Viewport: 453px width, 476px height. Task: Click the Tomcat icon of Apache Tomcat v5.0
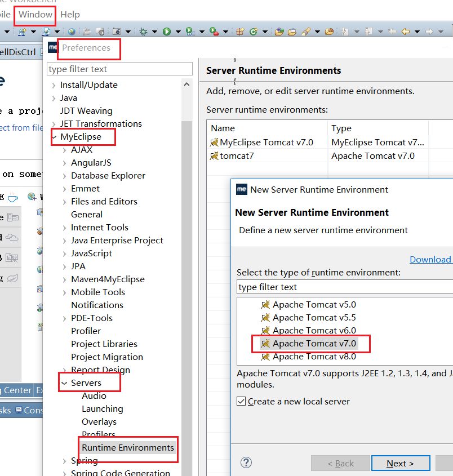point(265,305)
